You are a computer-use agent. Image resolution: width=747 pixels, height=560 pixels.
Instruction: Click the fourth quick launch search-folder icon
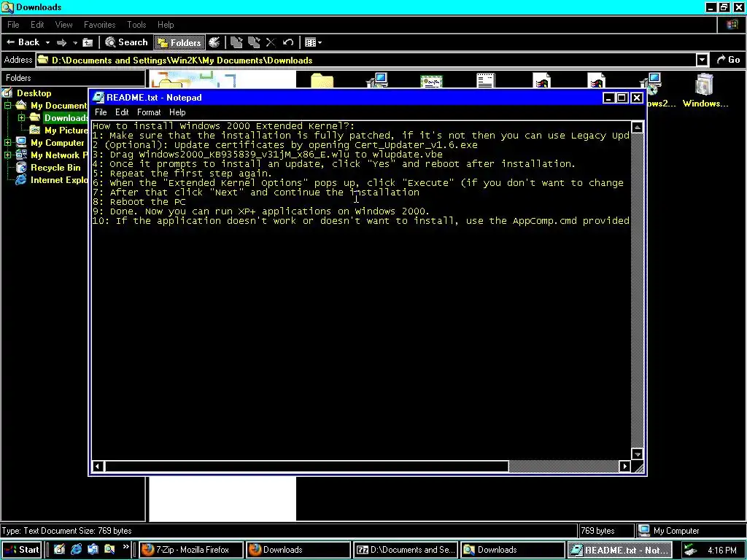tap(109, 550)
